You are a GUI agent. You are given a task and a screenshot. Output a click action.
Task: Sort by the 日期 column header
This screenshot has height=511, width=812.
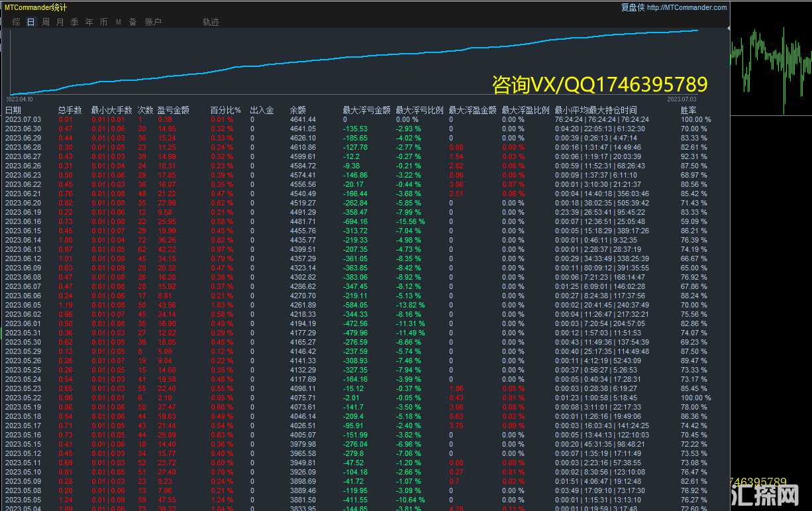tap(13, 110)
